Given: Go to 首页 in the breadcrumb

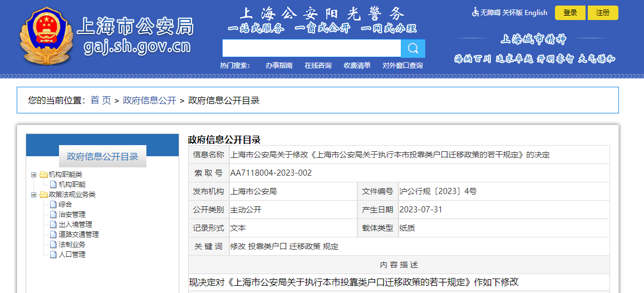Looking at the screenshot, I should (101, 100).
